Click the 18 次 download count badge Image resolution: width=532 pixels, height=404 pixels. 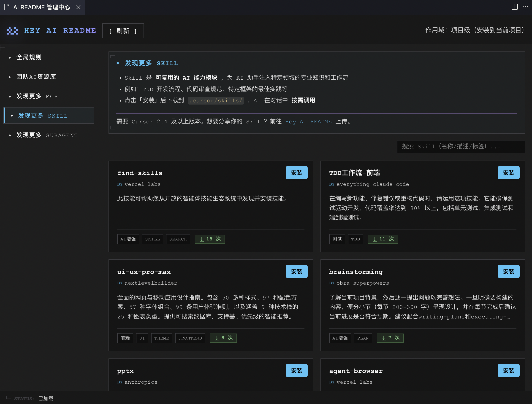click(210, 239)
